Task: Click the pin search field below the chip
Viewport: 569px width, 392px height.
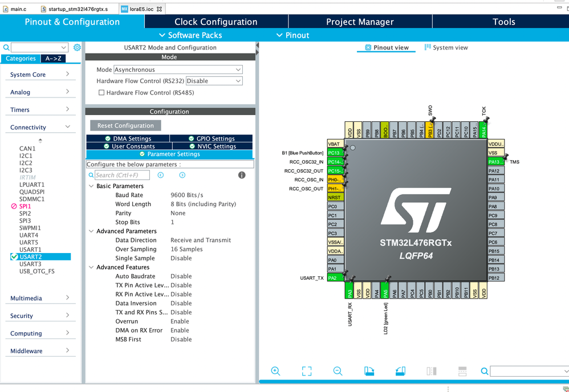Action: click(x=530, y=371)
